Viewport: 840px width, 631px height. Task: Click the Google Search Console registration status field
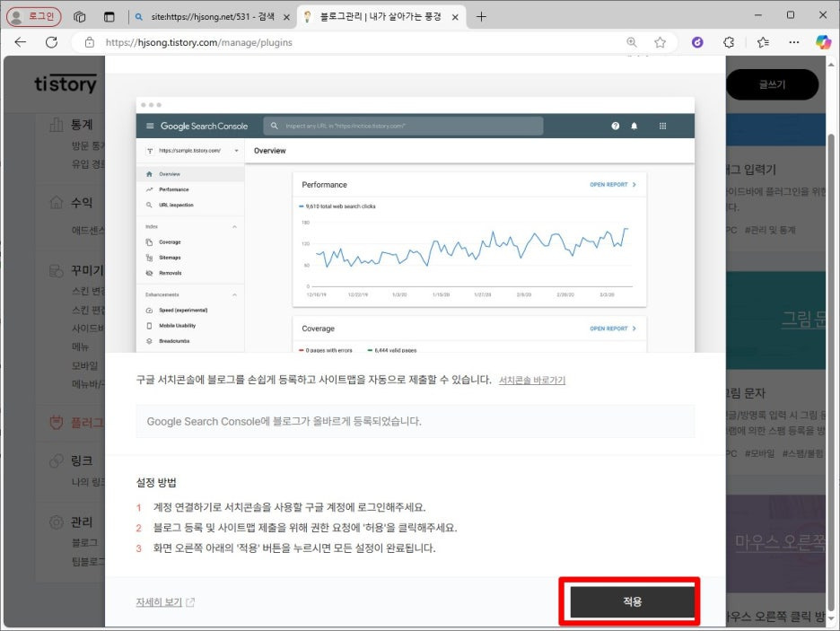pos(416,422)
